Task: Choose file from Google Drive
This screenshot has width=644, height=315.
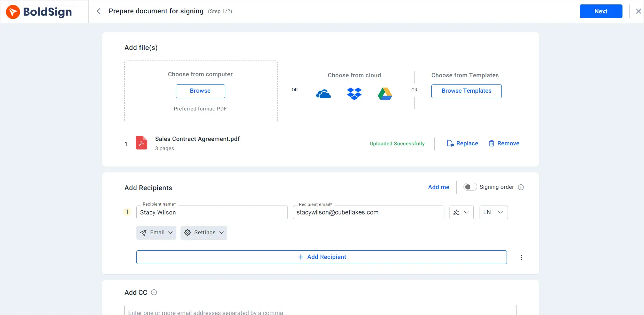Action: pos(385,94)
